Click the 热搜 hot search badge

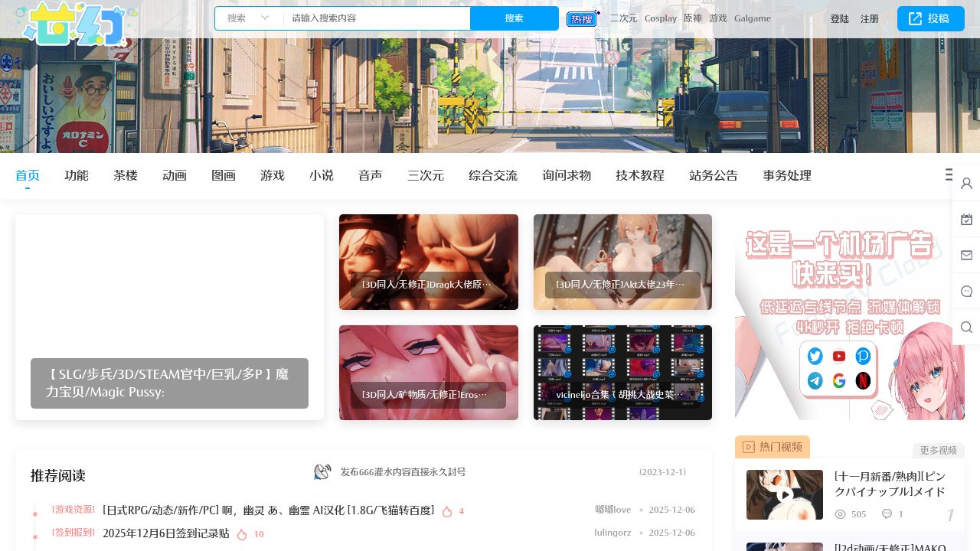tap(582, 18)
